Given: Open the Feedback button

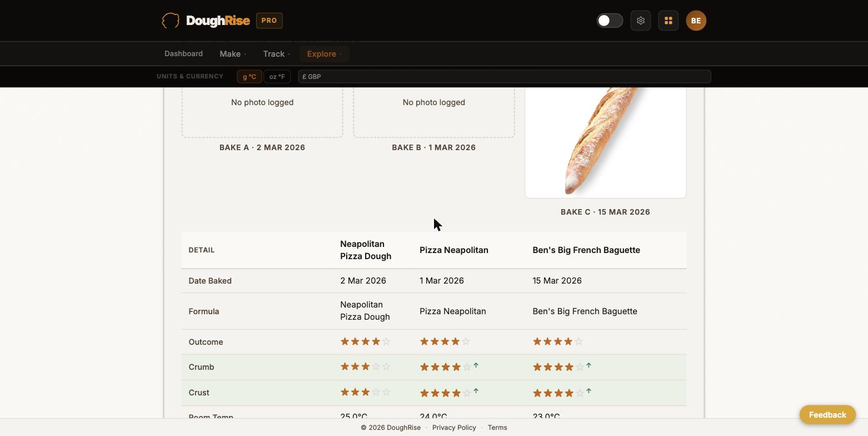Looking at the screenshot, I should coord(827,415).
